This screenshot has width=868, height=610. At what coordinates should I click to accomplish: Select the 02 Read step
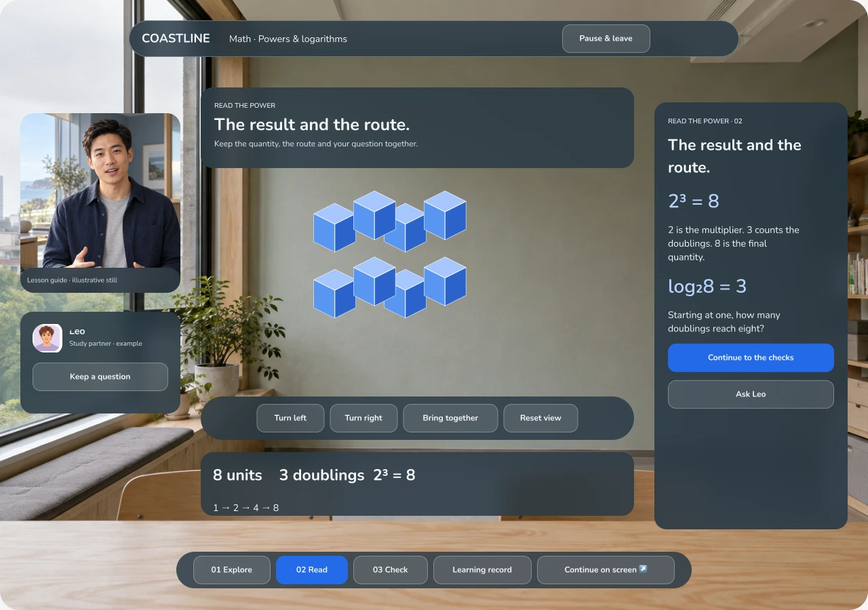(x=312, y=570)
